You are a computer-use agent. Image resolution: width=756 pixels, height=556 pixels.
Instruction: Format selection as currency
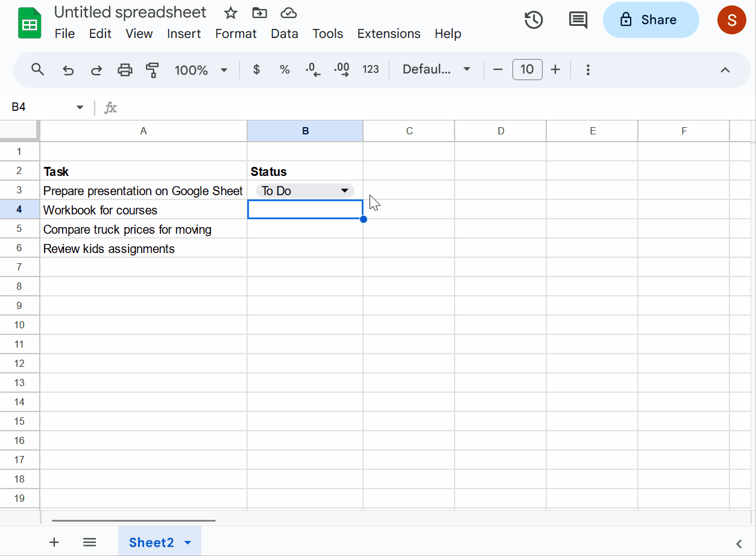tap(256, 69)
